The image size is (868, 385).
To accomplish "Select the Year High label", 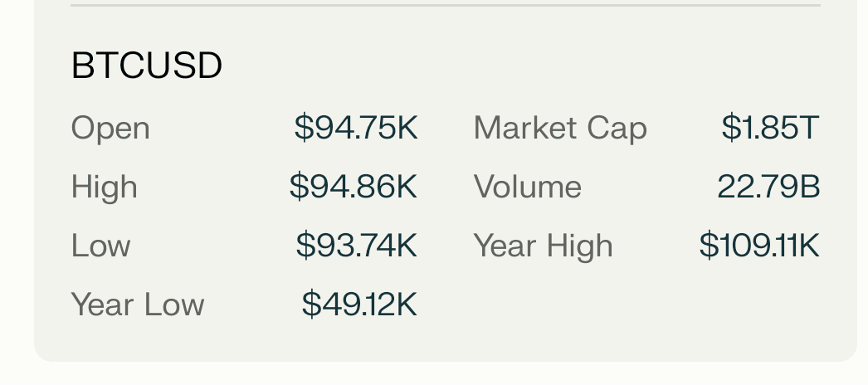I will click(x=543, y=246).
